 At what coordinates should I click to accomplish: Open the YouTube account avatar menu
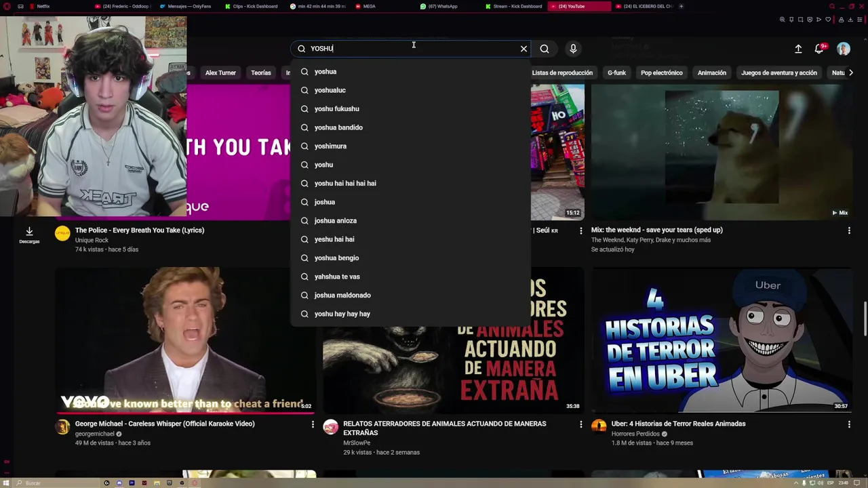844,49
